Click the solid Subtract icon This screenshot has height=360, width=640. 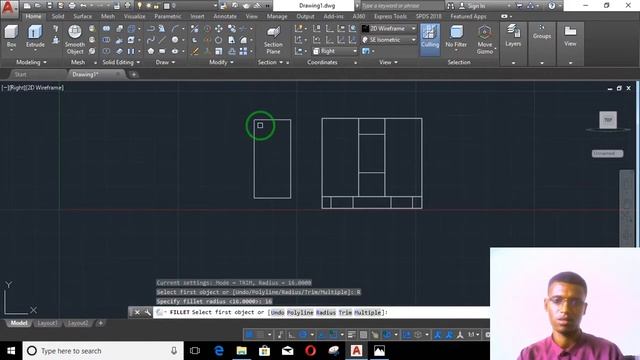(106, 40)
